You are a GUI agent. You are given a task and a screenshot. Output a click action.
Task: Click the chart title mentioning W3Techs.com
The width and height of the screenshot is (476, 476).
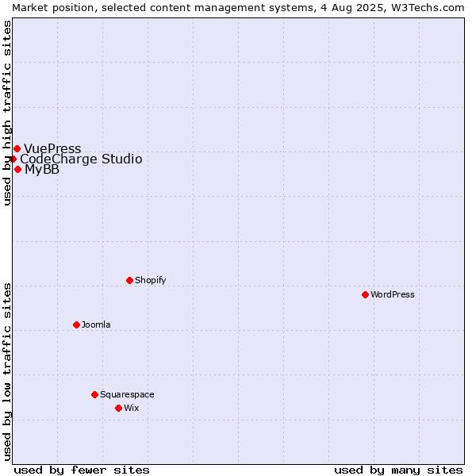[x=238, y=8]
